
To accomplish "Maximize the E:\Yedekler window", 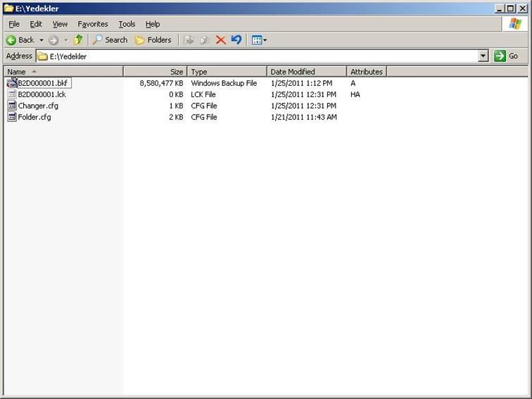I will (x=510, y=8).
